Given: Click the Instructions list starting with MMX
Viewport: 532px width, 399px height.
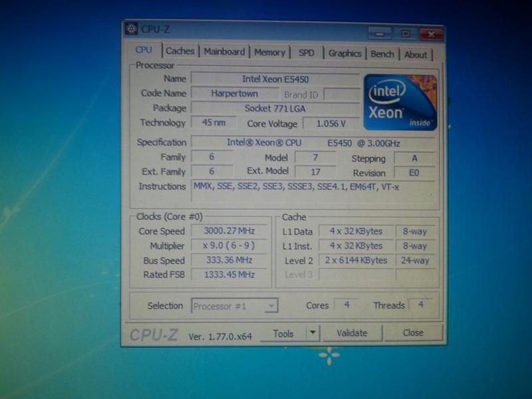Looking at the screenshot, I should 313,192.
